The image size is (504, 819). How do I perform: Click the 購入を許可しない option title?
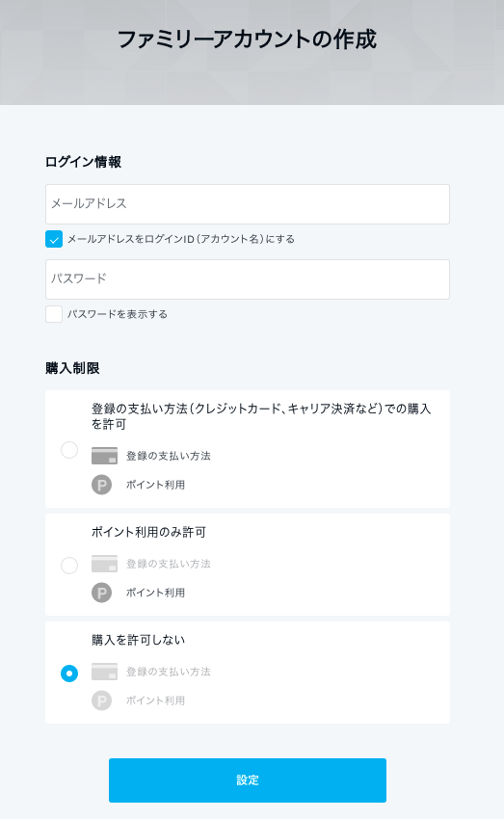click(139, 640)
